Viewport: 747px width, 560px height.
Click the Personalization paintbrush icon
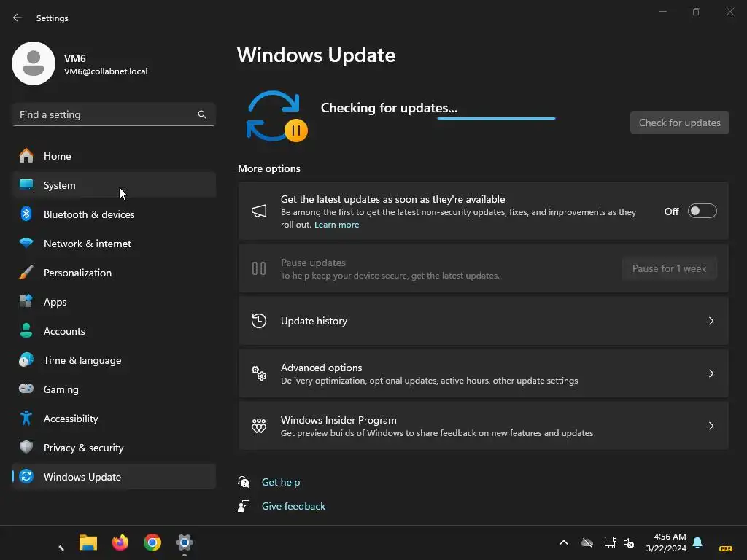click(26, 273)
